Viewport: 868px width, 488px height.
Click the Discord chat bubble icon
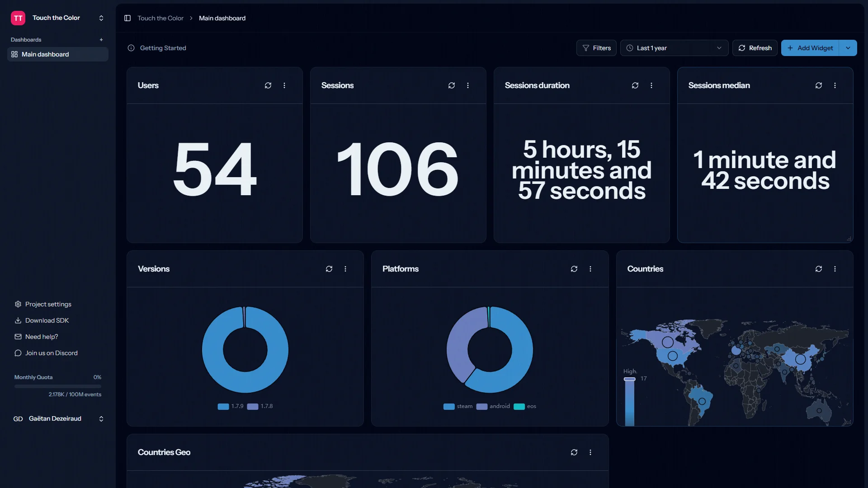[x=18, y=353]
